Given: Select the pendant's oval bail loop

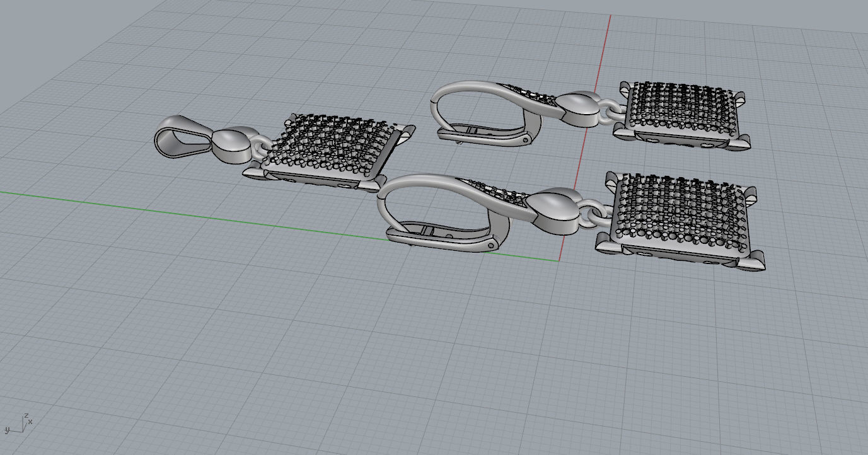Looking at the screenshot, I should point(183,137).
